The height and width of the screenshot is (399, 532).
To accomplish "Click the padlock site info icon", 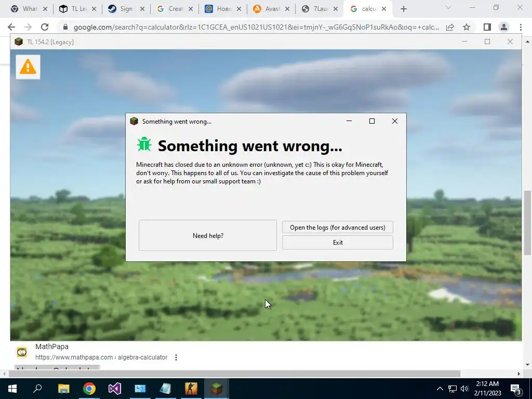I will pyautogui.click(x=65, y=27).
